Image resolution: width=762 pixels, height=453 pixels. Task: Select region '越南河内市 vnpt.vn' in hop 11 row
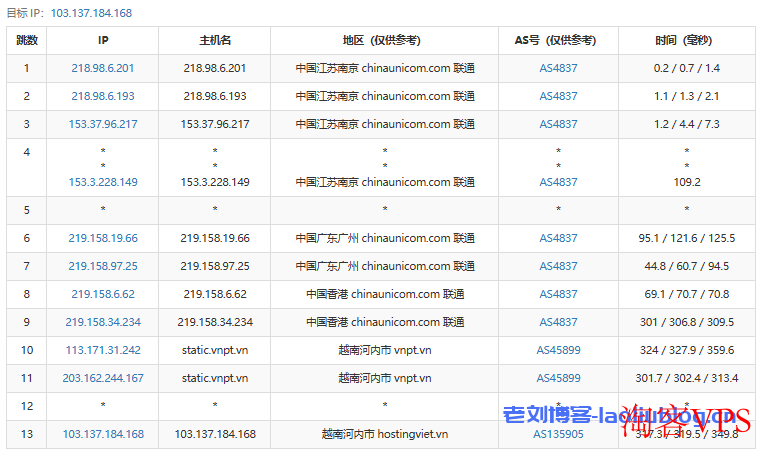(384, 378)
